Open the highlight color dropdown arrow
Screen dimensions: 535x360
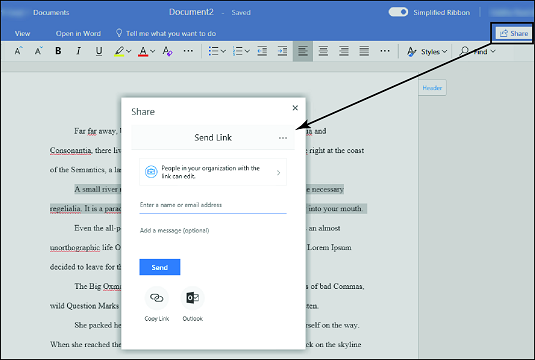pyautogui.click(x=129, y=51)
